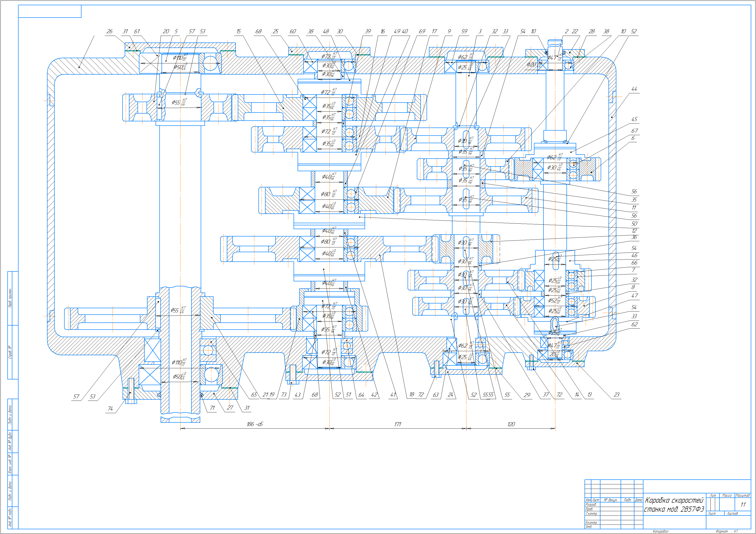Click the '186 -аб' dimension text
Viewport: 756px width, 534px height.
coord(255,424)
